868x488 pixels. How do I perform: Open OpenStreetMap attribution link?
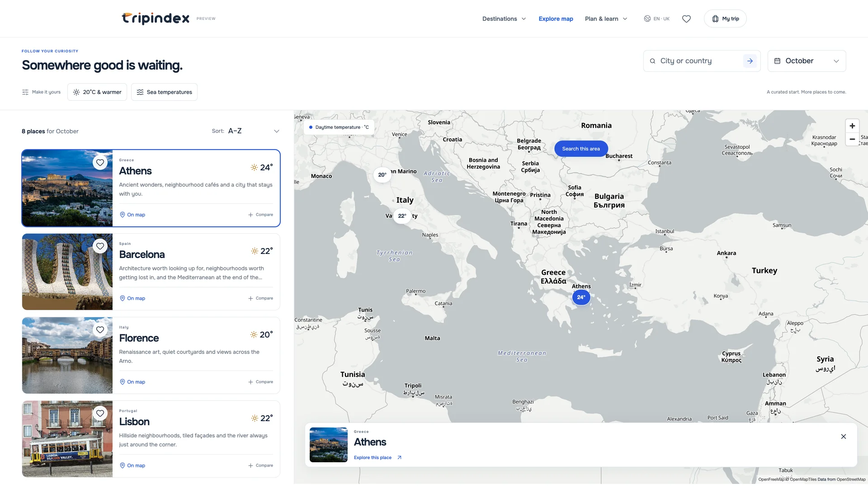[851, 479]
